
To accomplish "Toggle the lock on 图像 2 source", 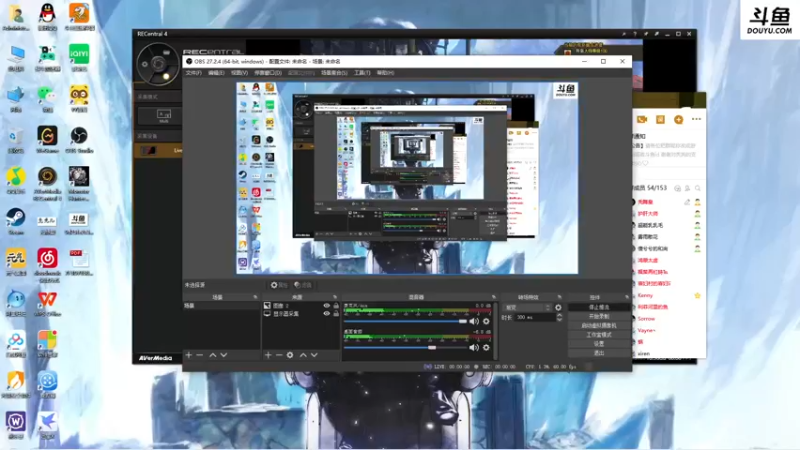I will point(336,306).
